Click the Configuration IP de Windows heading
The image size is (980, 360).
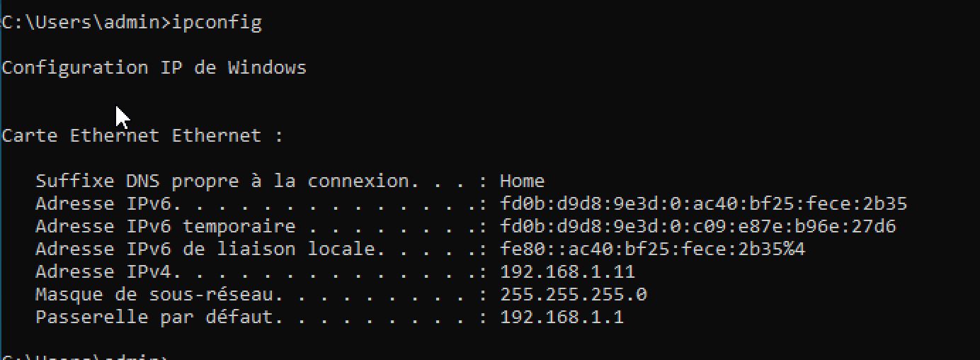coord(154,68)
